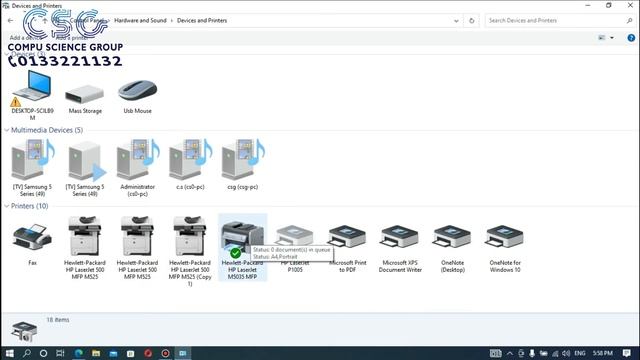This screenshot has width=640, height=360.
Task: Select Microsoft Print to PDF printer
Action: click(x=347, y=248)
